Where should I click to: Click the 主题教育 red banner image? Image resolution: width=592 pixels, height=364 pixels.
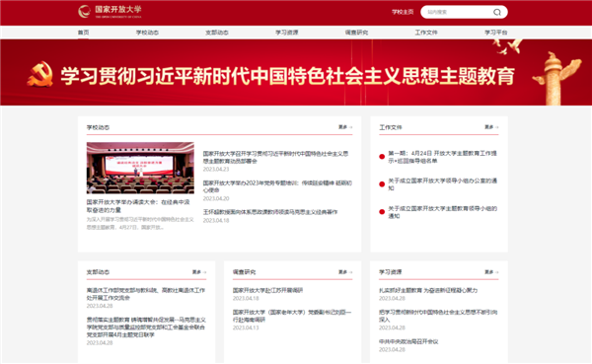pyautogui.click(x=296, y=72)
